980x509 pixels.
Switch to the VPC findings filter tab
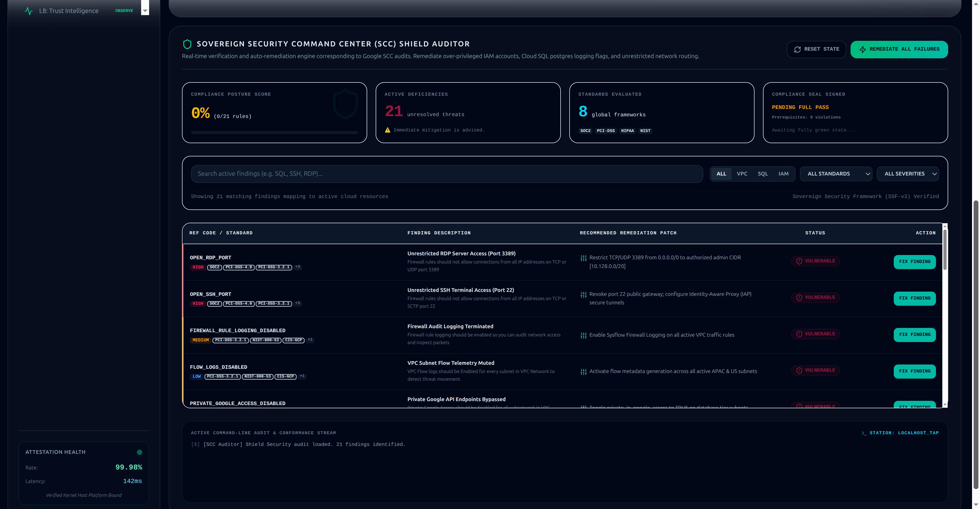tap(742, 174)
